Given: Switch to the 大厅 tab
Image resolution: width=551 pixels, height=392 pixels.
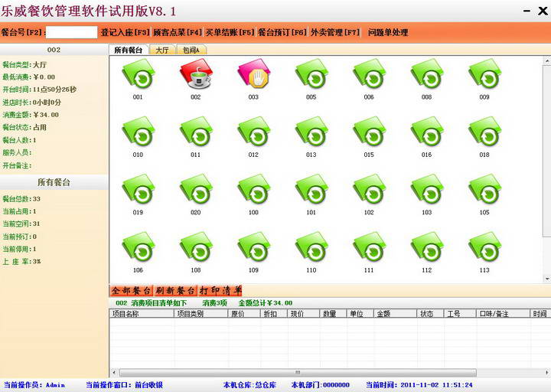Looking at the screenshot, I should tap(161, 50).
